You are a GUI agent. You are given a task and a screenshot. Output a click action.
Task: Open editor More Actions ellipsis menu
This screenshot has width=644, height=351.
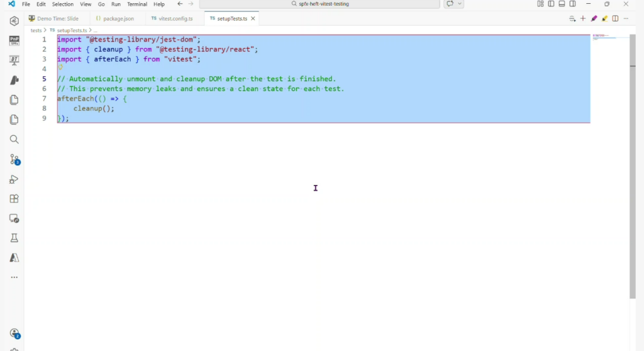pyautogui.click(x=626, y=19)
